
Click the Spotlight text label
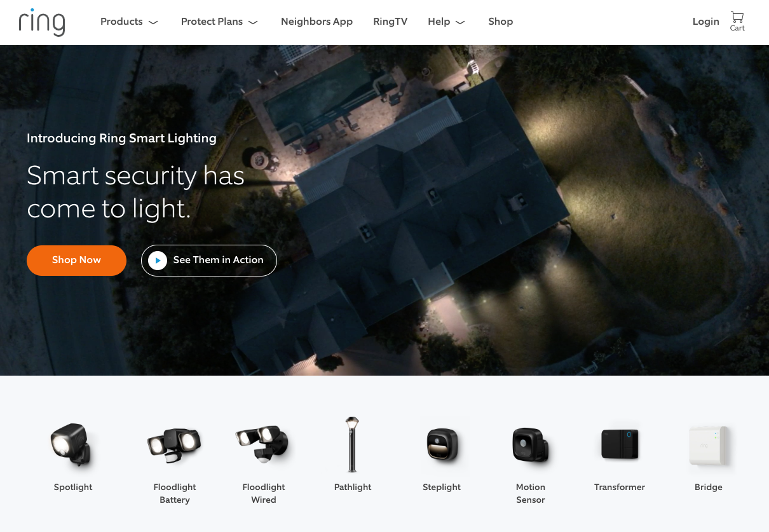click(x=73, y=487)
